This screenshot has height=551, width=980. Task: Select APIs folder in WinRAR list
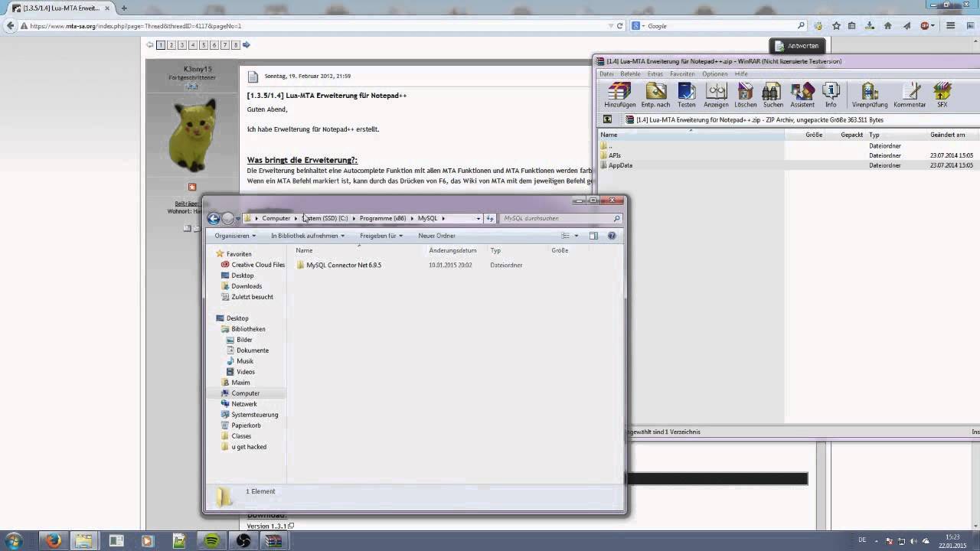615,155
